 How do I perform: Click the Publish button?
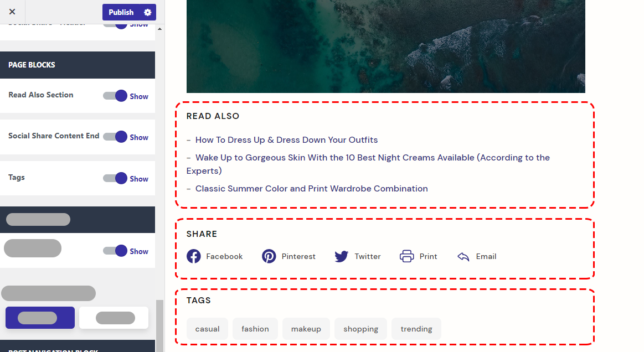click(121, 12)
